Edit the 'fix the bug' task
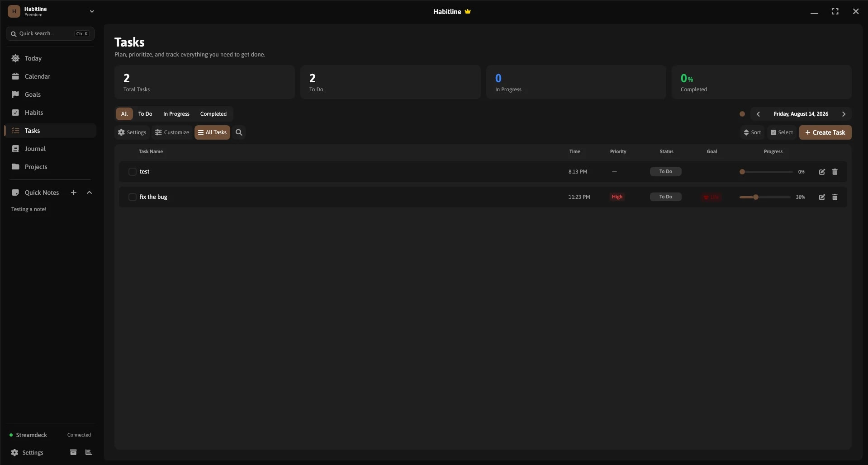 pos(822,197)
